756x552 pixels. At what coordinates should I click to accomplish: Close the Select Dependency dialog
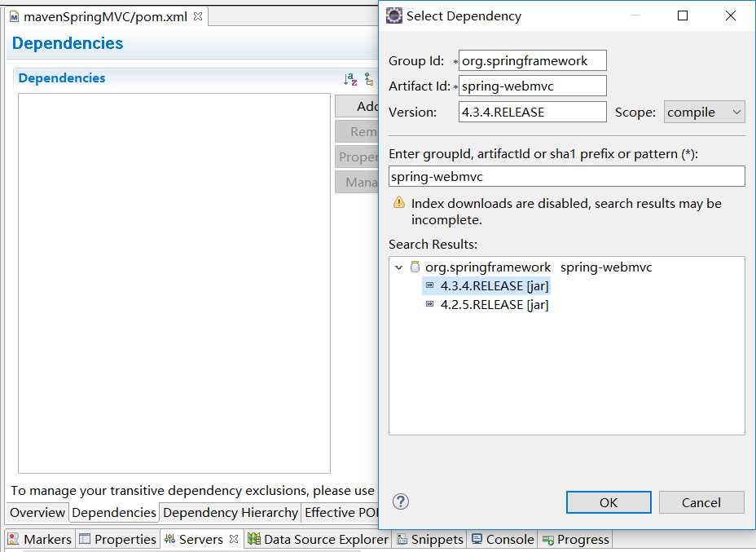[x=731, y=16]
